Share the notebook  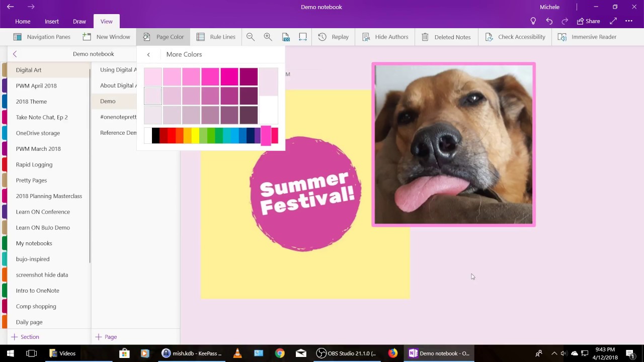pos(589,21)
